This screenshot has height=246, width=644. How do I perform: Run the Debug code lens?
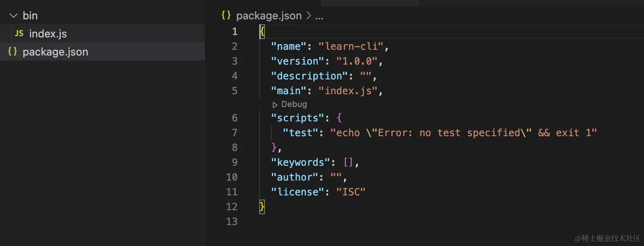pos(294,104)
